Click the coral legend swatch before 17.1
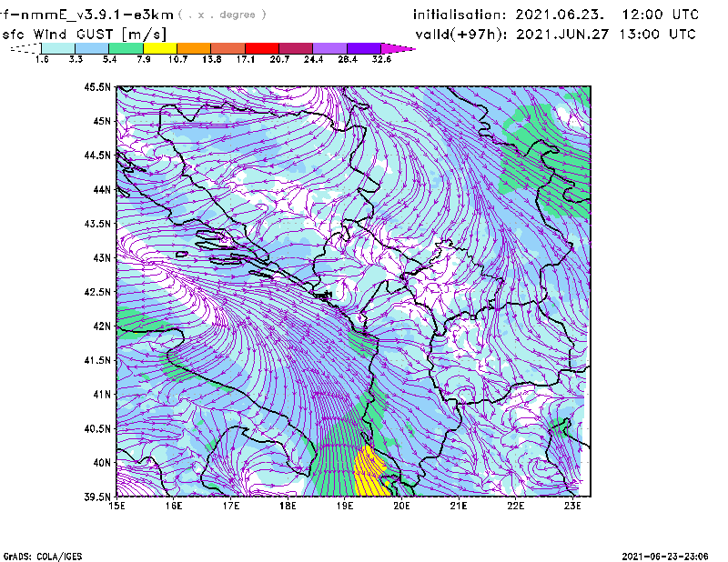 point(228,48)
